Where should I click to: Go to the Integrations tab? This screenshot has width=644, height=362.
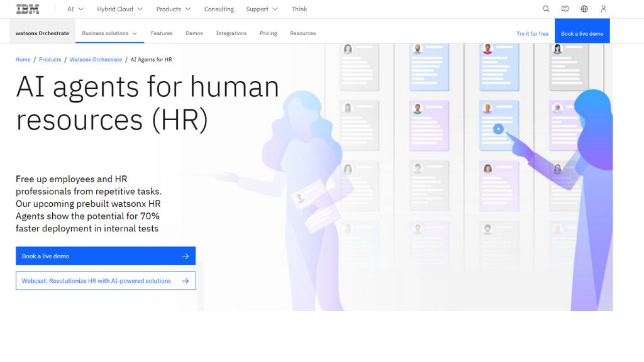[x=231, y=33]
